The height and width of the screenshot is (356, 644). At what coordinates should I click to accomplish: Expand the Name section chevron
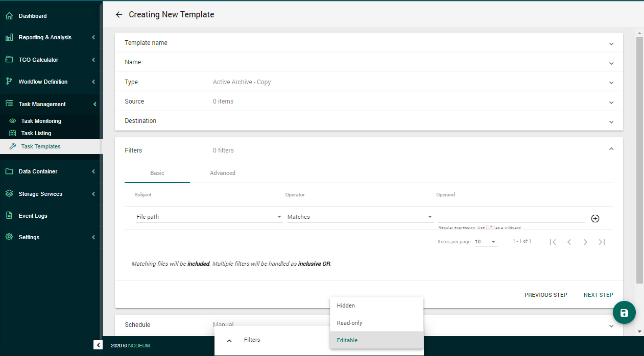611,63
